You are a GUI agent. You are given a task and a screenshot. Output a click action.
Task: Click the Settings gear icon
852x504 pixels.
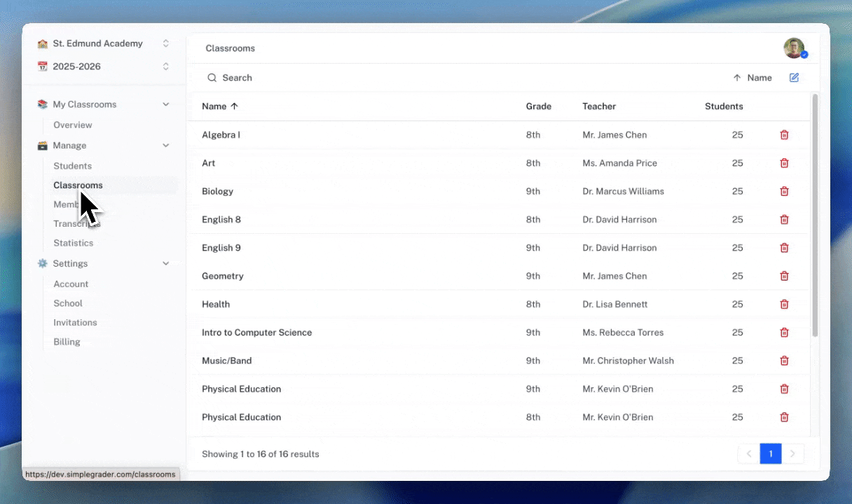[x=42, y=263]
